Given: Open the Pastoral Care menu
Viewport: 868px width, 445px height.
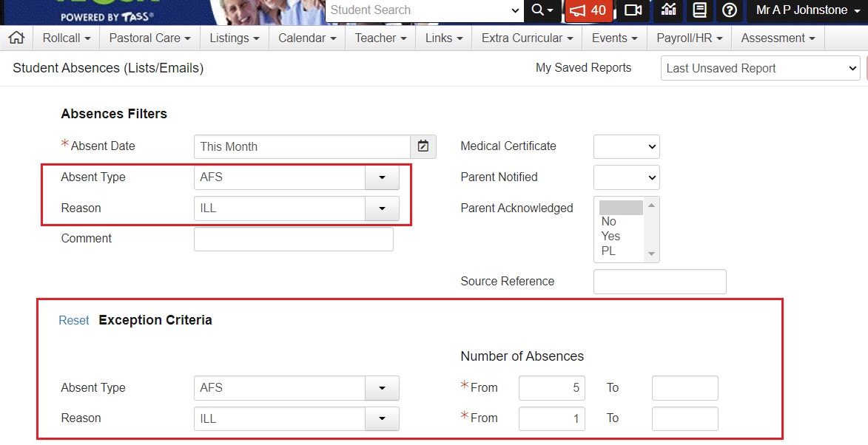Looking at the screenshot, I should tap(149, 38).
